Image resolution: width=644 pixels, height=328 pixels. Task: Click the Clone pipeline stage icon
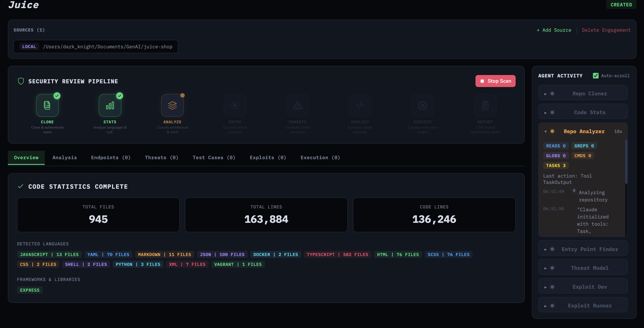(x=47, y=105)
